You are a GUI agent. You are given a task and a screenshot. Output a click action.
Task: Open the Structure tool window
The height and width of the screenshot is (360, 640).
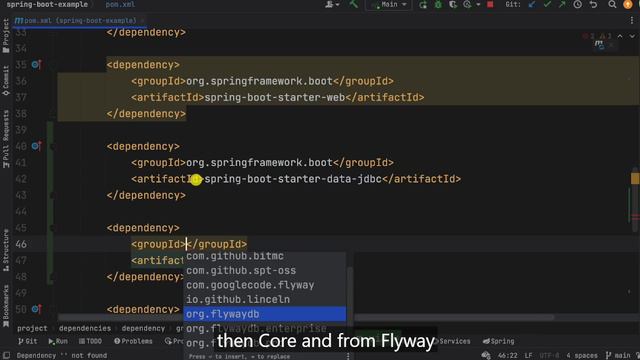pos(6,250)
